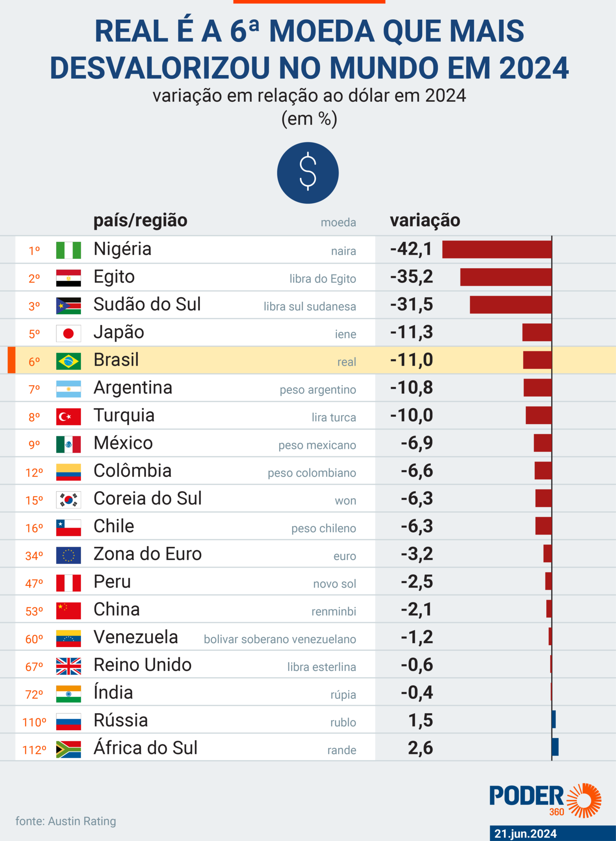The width and height of the screenshot is (616, 841).
Task: Click the 21.jun.2024 date label
Action: tap(525, 834)
